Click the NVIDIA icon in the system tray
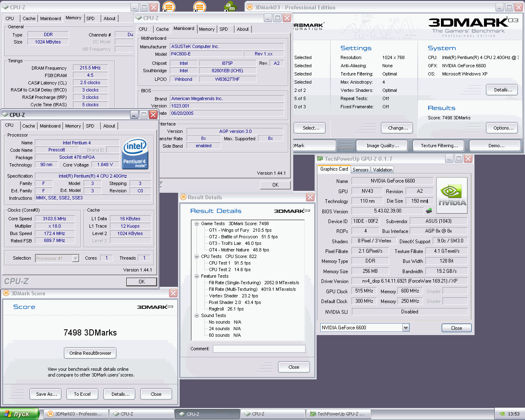The height and width of the screenshot is (420, 525). (502, 414)
